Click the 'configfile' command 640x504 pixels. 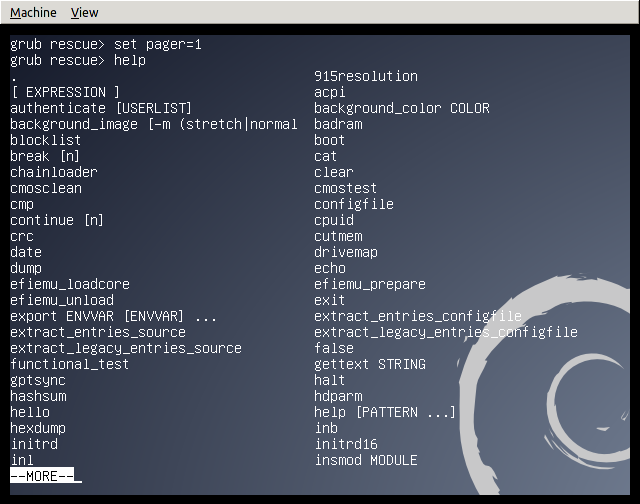coord(353,204)
